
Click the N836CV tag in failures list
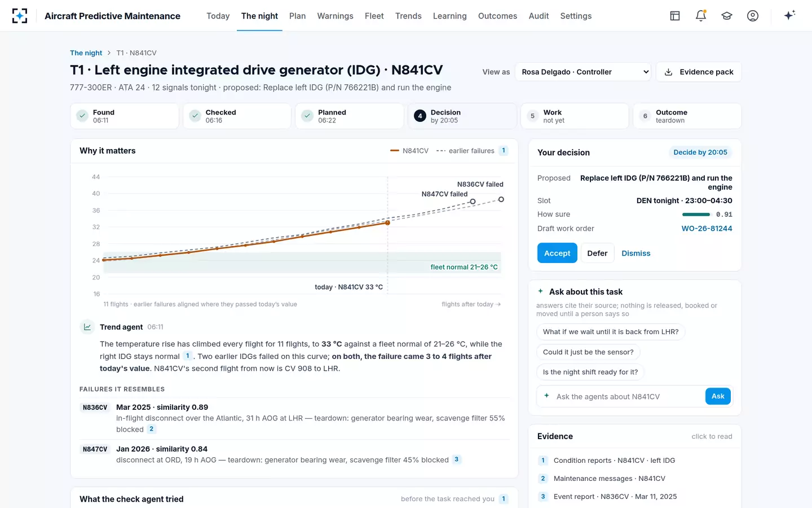pyautogui.click(x=95, y=408)
